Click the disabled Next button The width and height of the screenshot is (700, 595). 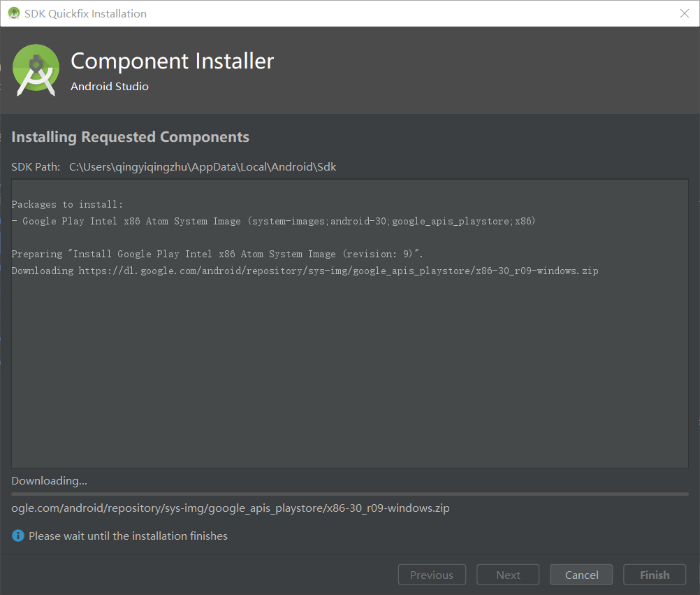tap(508, 575)
